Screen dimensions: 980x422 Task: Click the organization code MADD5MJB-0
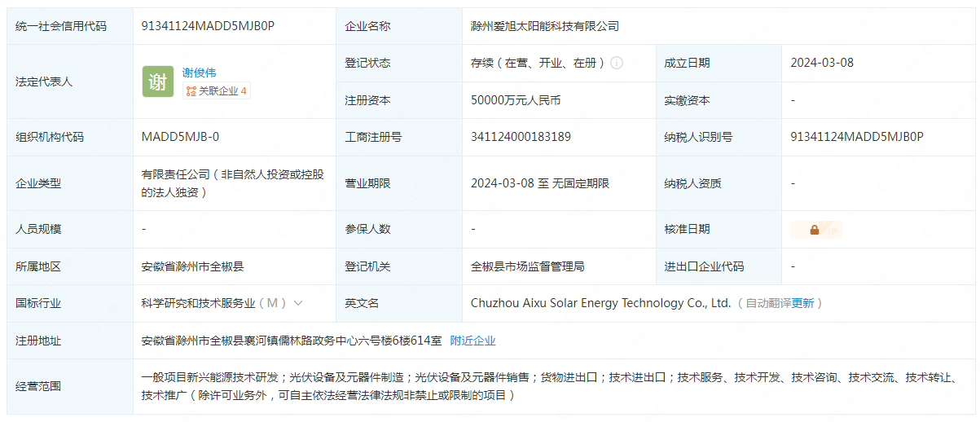pyautogui.click(x=180, y=137)
